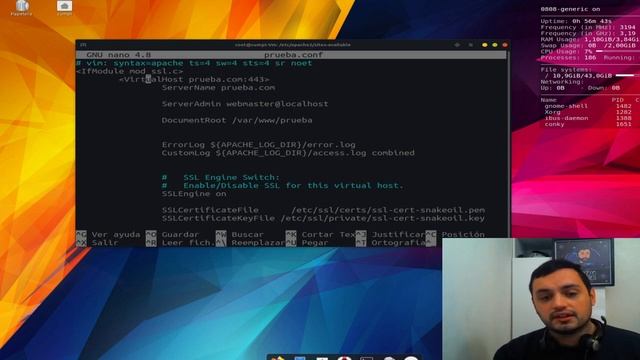Click the SSLCertificateKeyFile snakeoil.key line
640x360 pixels.
pos(323,218)
